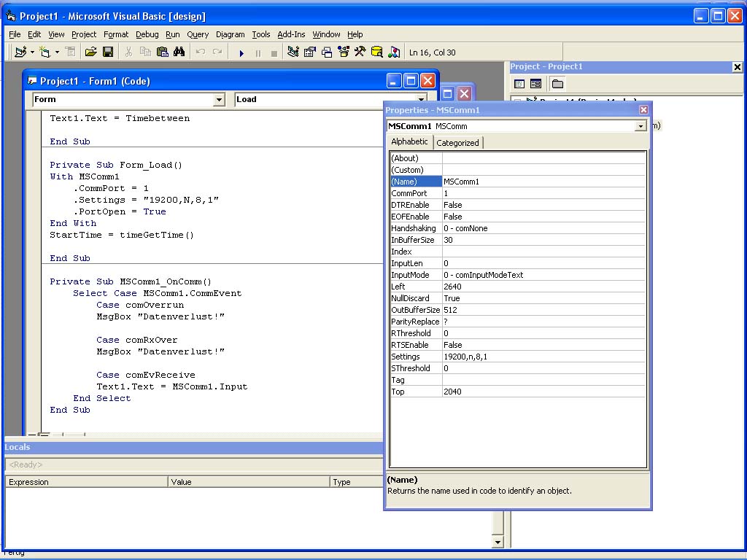Click the Undo arrow icon
Screen dimensions: 747x560
[x=201, y=52]
